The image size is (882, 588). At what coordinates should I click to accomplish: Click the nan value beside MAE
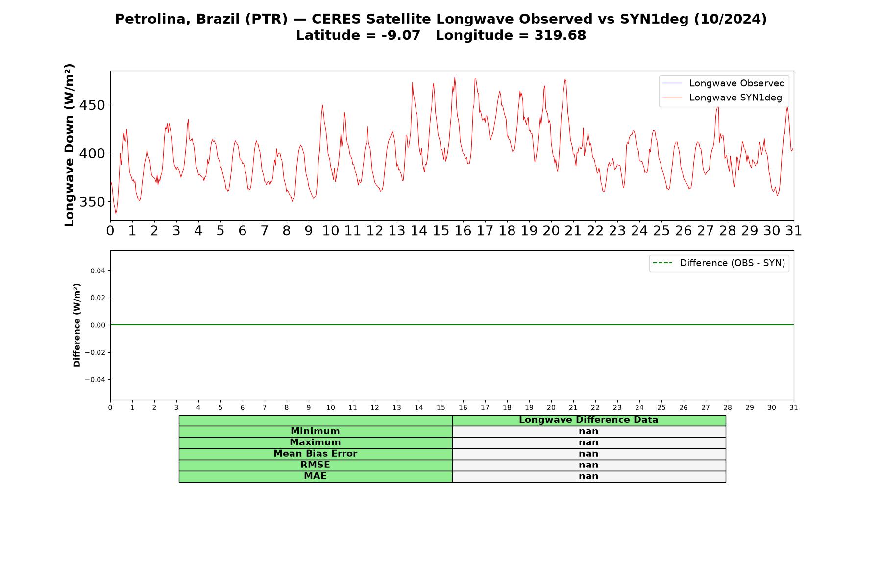point(588,476)
